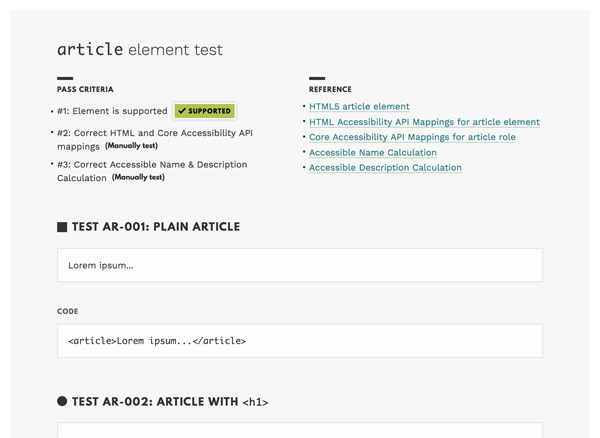Image resolution: width=600 pixels, height=438 pixels.
Task: Follow the Accessible Name Calculation link
Action: pos(372,153)
